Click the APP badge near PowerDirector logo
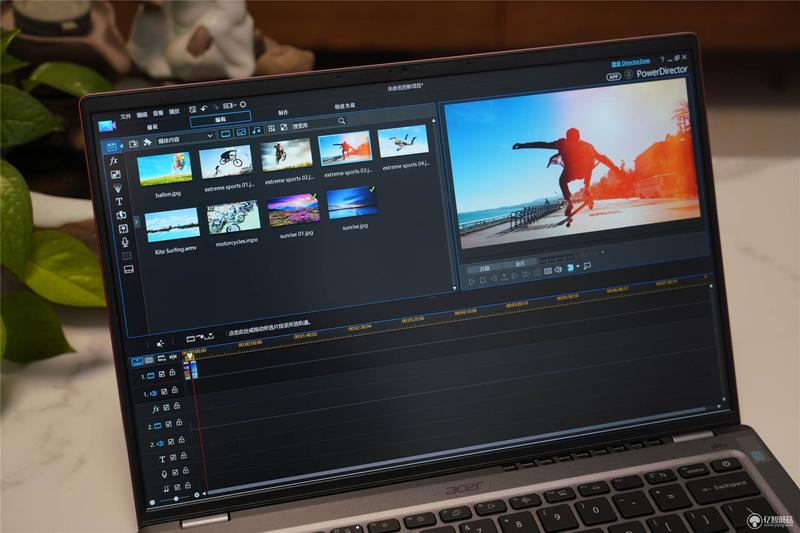Screen dimensions: 800x533 613,77
